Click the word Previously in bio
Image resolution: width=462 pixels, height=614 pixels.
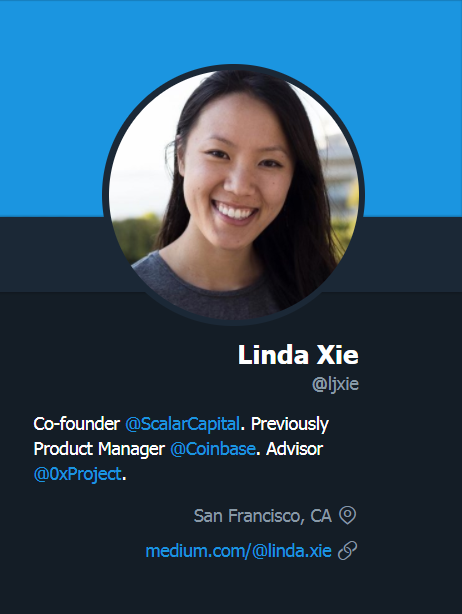[x=290, y=424]
